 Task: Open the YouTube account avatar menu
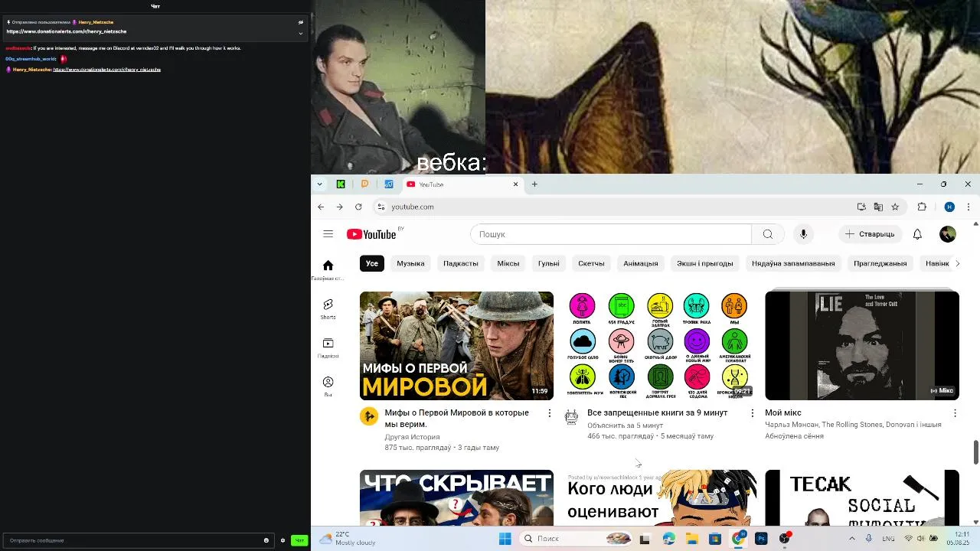click(948, 234)
